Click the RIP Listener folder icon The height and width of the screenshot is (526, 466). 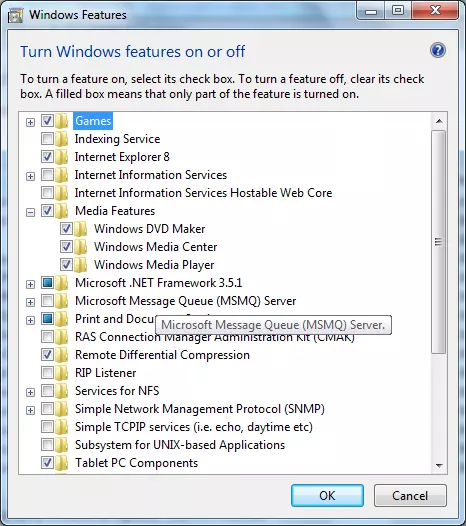pos(61,373)
